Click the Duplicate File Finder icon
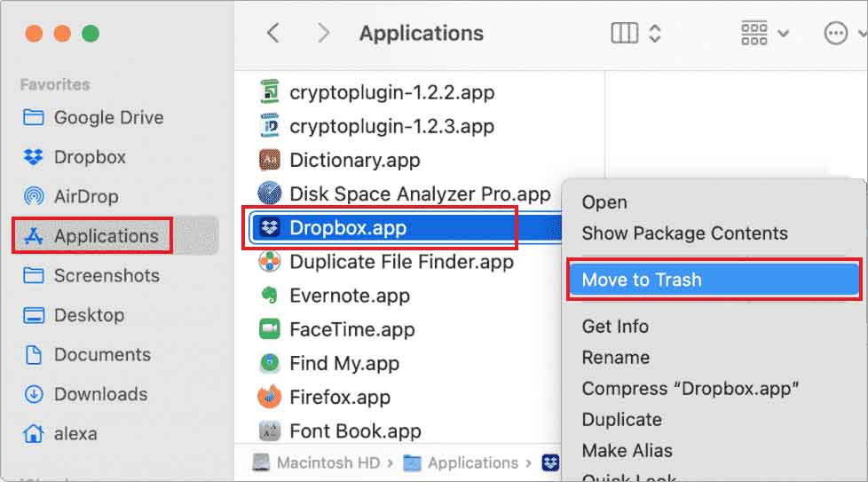 tap(270, 261)
